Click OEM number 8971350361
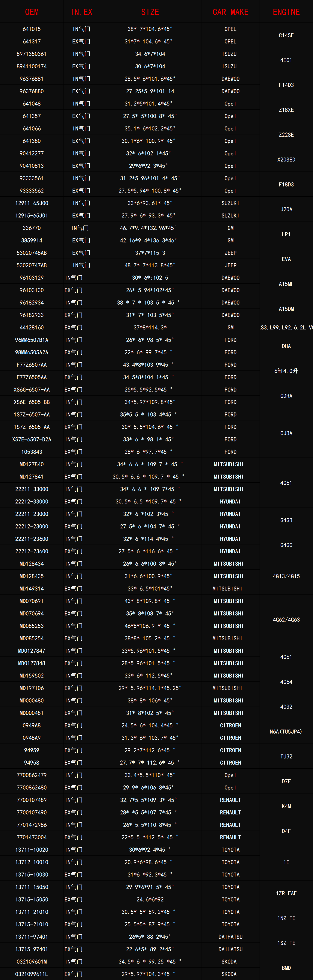The width and height of the screenshot is (313, 980). pyautogui.click(x=32, y=54)
